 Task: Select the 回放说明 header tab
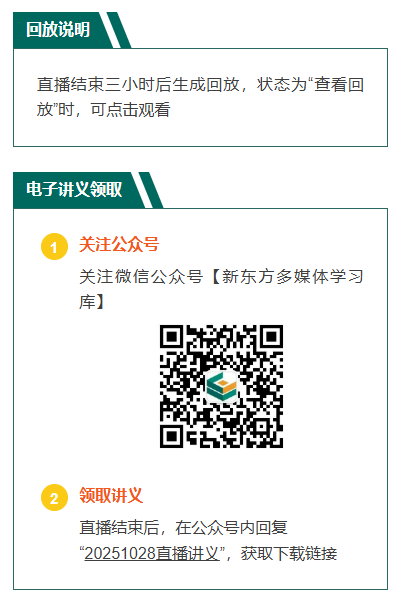pos(58,30)
